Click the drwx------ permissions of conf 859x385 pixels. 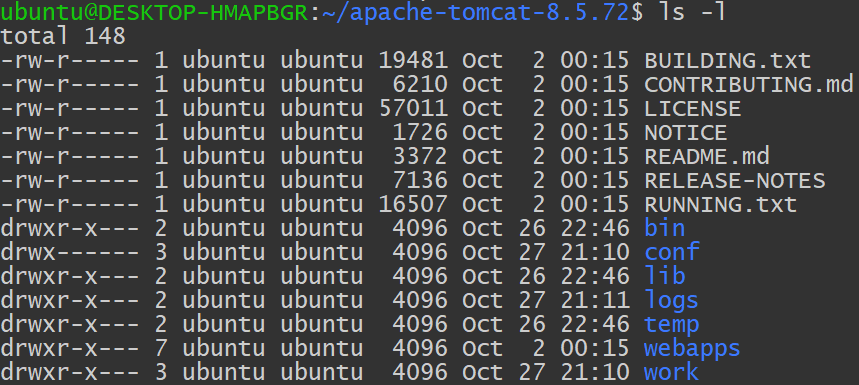pyautogui.click(x=70, y=252)
